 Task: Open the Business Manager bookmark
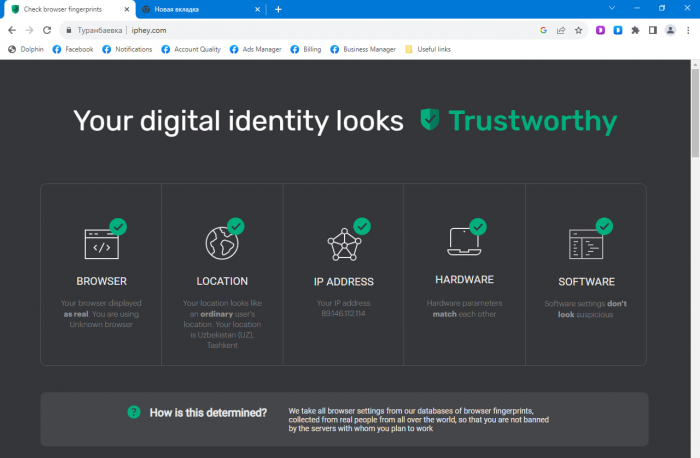[x=362, y=49]
